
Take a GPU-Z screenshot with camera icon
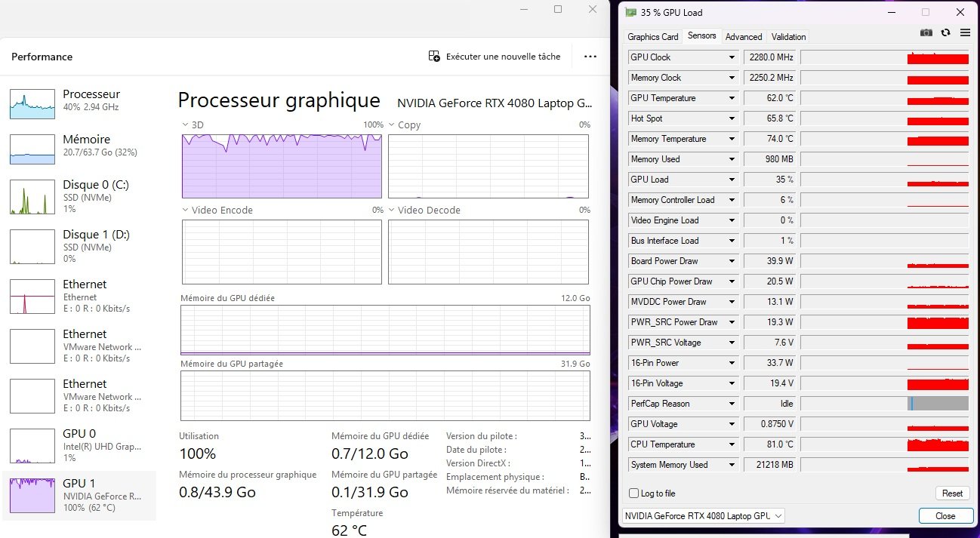coord(926,33)
